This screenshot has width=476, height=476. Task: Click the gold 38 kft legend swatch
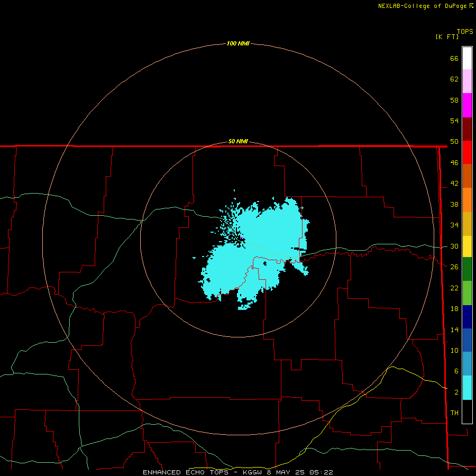(x=467, y=224)
